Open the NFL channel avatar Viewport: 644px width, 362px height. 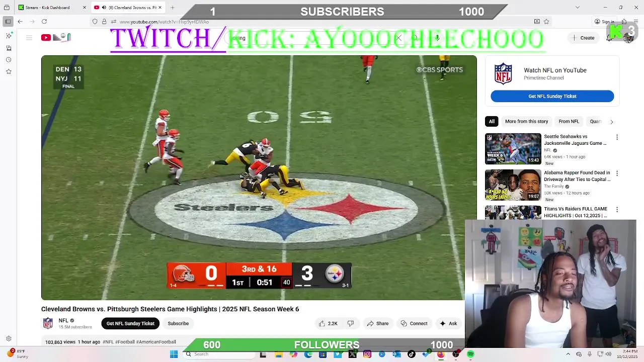pos(48,323)
